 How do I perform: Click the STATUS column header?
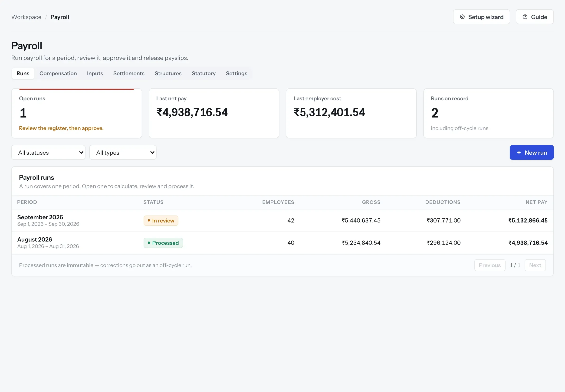[x=153, y=202]
